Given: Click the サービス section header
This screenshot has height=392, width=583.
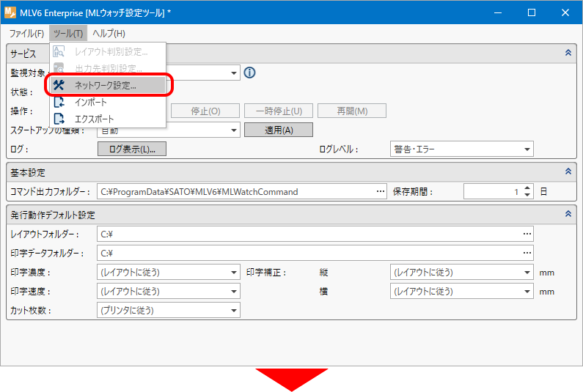Looking at the screenshot, I should coord(291,53).
